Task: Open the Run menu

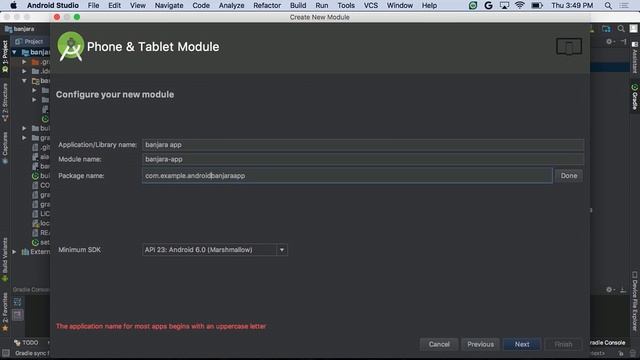Action: 322,5
